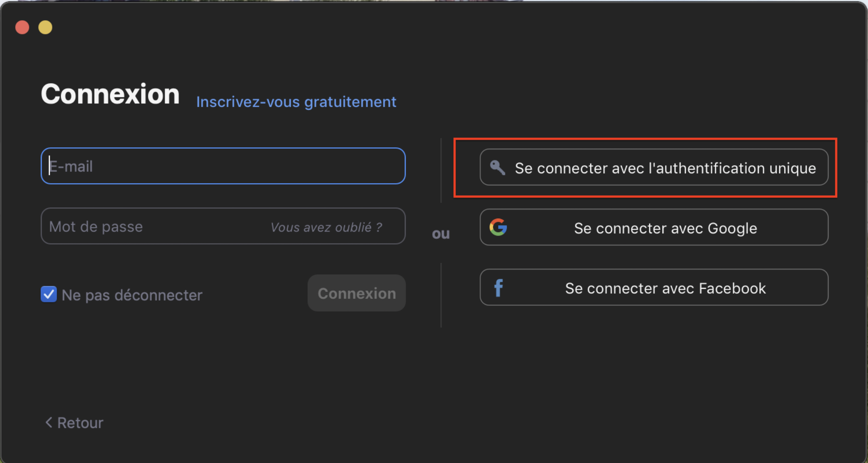Select Se connecter avec Google
Viewport: 868px width, 463px height.
665,228
